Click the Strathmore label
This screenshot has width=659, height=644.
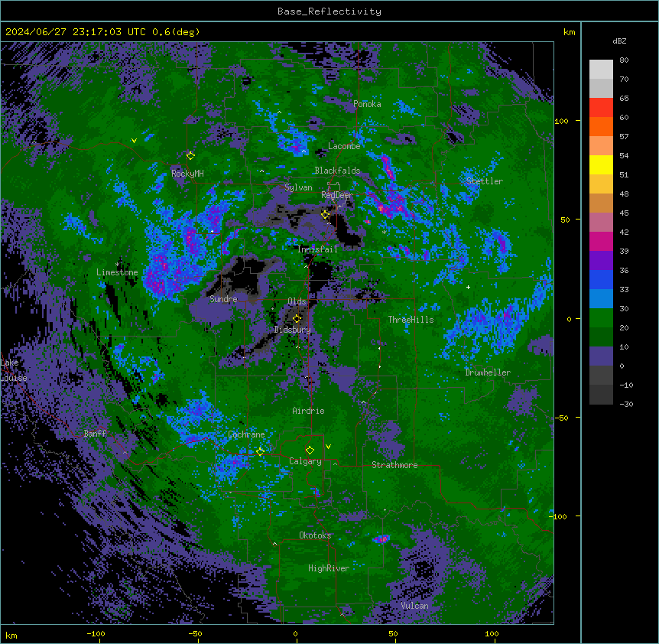[x=394, y=465]
